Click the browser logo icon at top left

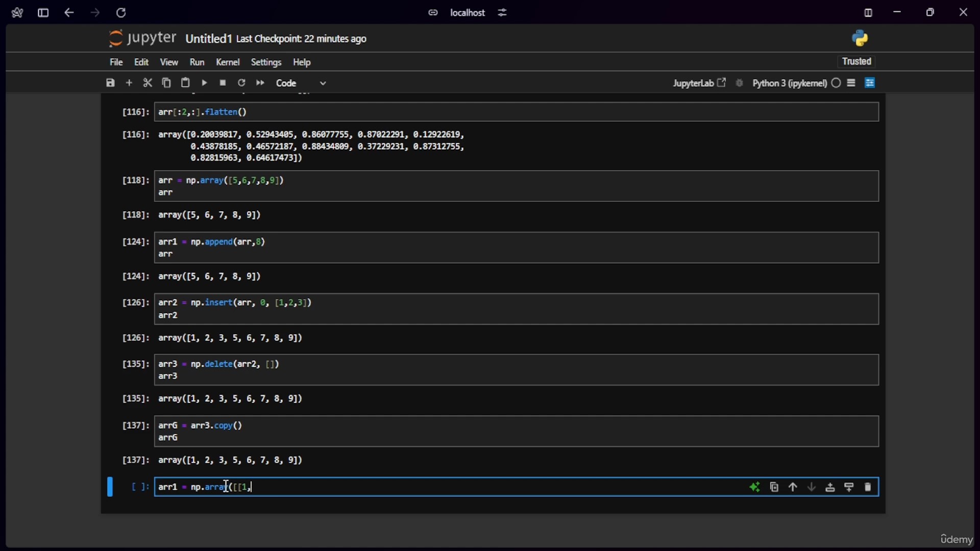(x=17, y=13)
